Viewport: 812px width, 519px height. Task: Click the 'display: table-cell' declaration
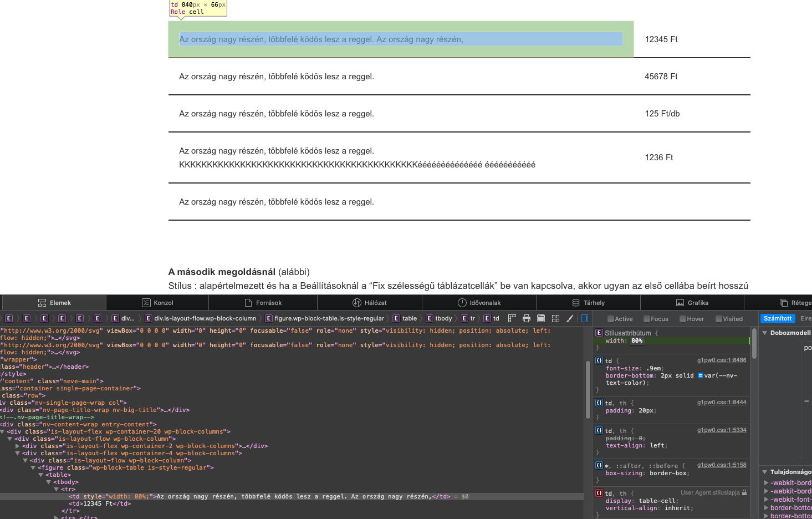click(642, 501)
